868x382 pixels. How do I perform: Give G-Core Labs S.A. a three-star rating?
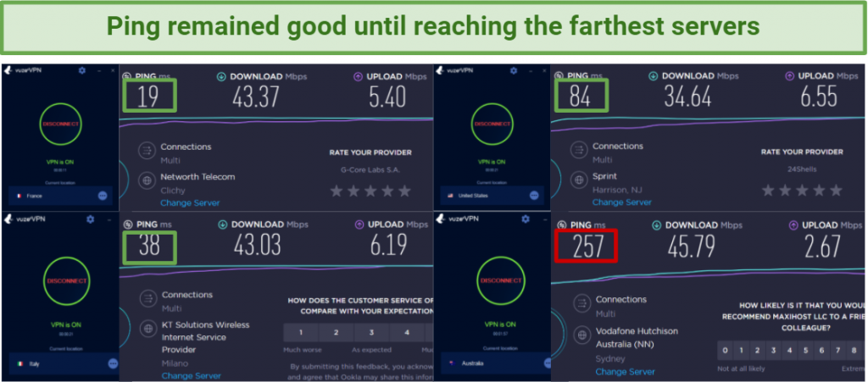(x=371, y=191)
